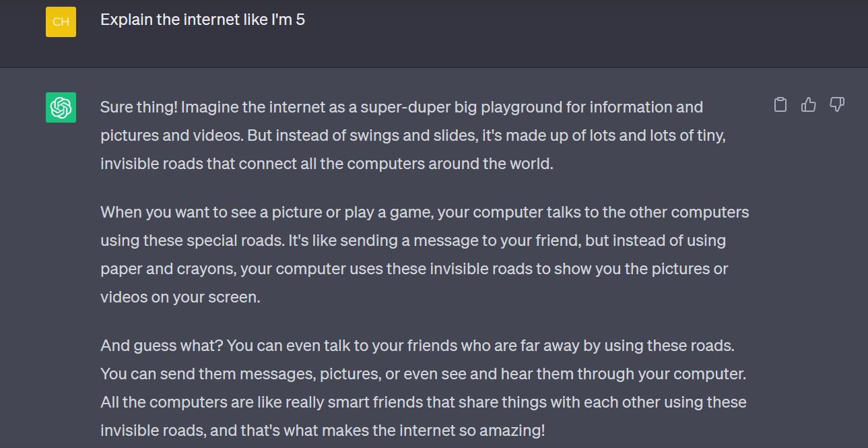Click the phrase paper and crayons

(170, 268)
